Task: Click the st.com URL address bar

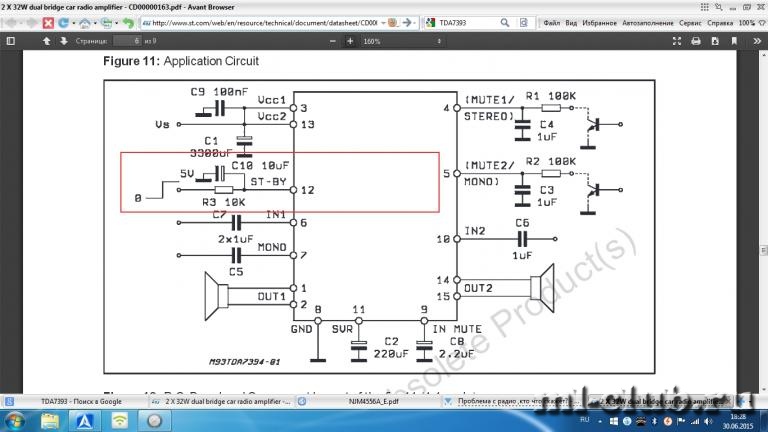Action: (x=264, y=23)
